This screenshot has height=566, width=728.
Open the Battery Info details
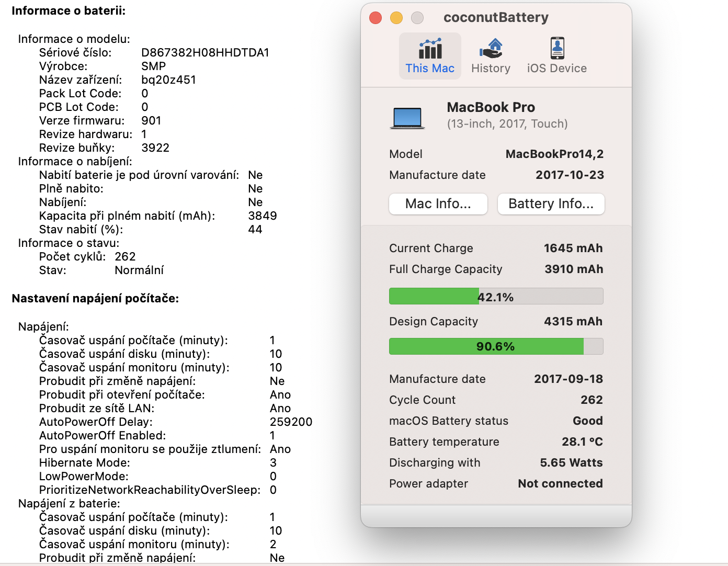tap(551, 204)
